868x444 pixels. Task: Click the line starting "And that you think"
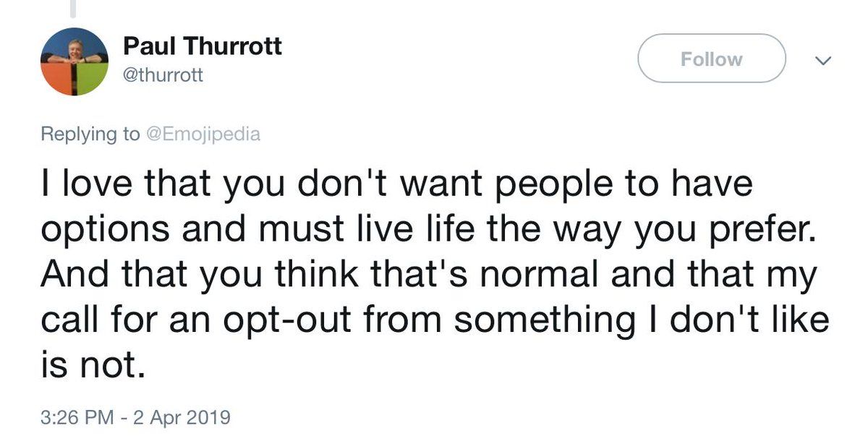click(428, 276)
